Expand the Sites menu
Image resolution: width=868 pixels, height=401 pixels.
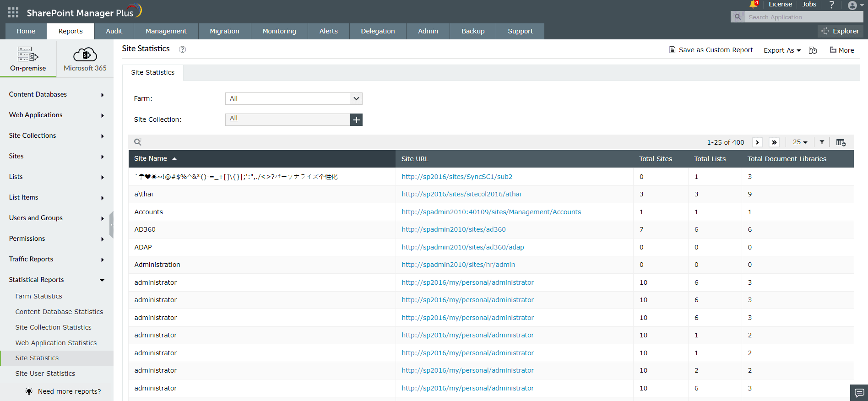point(57,156)
